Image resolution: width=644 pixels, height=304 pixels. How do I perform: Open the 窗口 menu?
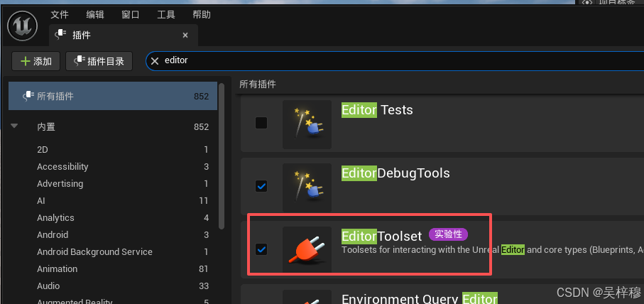click(x=131, y=15)
